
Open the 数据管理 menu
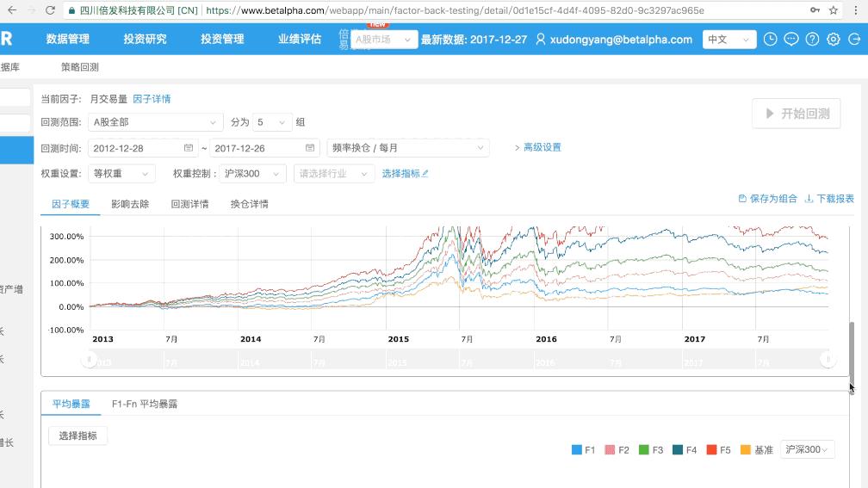67,39
